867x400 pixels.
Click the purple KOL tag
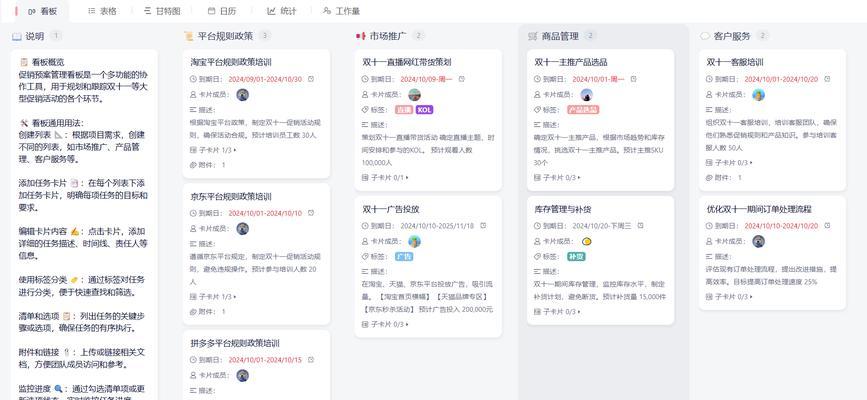click(424, 110)
